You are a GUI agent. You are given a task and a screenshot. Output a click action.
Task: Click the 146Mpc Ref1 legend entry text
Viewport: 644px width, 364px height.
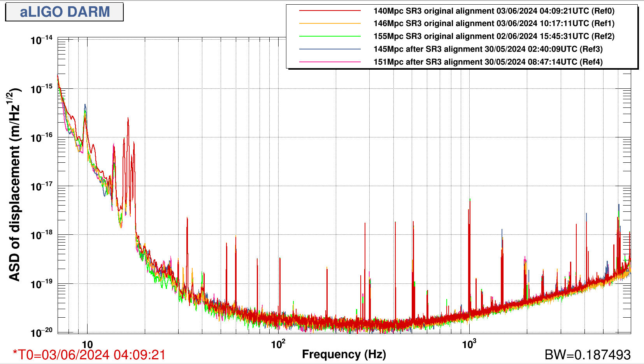click(494, 24)
